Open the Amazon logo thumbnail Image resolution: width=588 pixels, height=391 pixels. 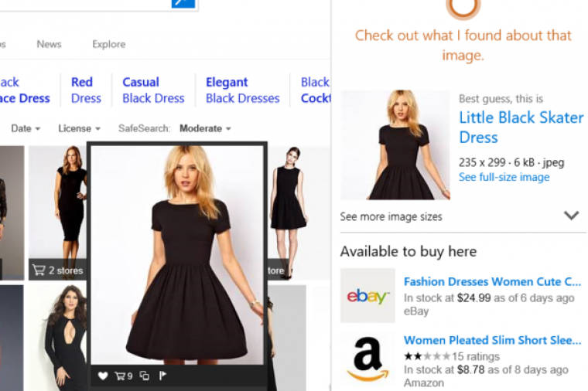367,359
